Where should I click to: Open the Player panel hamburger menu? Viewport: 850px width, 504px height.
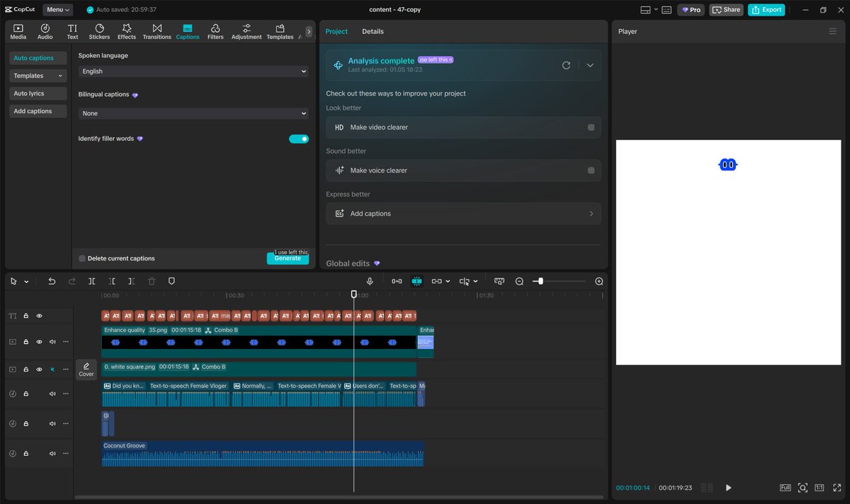[832, 31]
